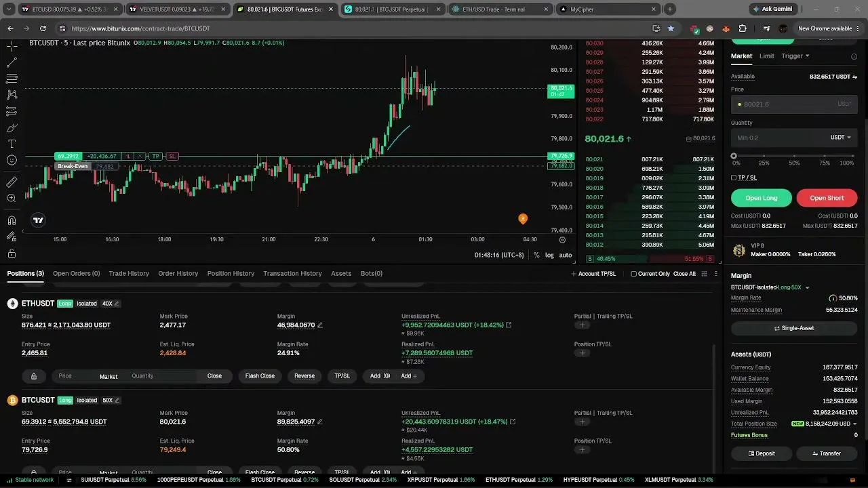Click the Open Long button

[762, 198]
